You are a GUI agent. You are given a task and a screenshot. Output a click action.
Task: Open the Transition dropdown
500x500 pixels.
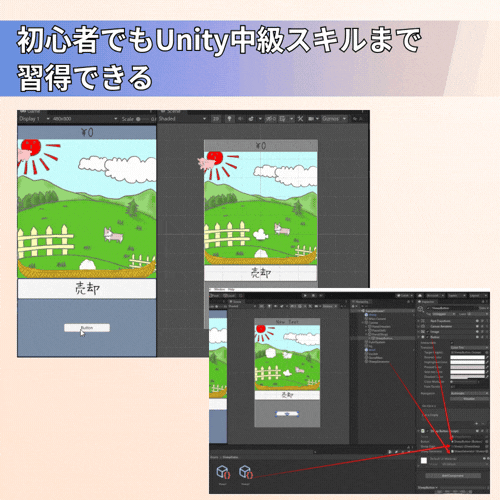[x=469, y=347]
